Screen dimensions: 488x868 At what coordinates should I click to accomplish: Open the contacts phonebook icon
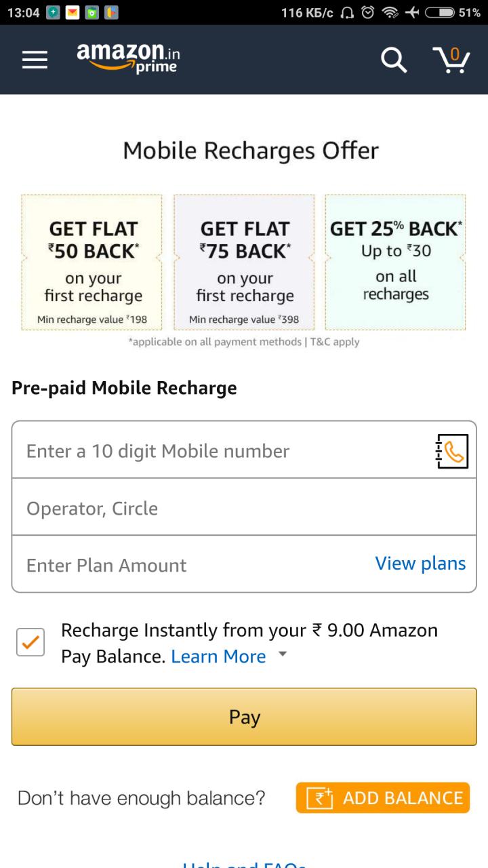click(452, 451)
